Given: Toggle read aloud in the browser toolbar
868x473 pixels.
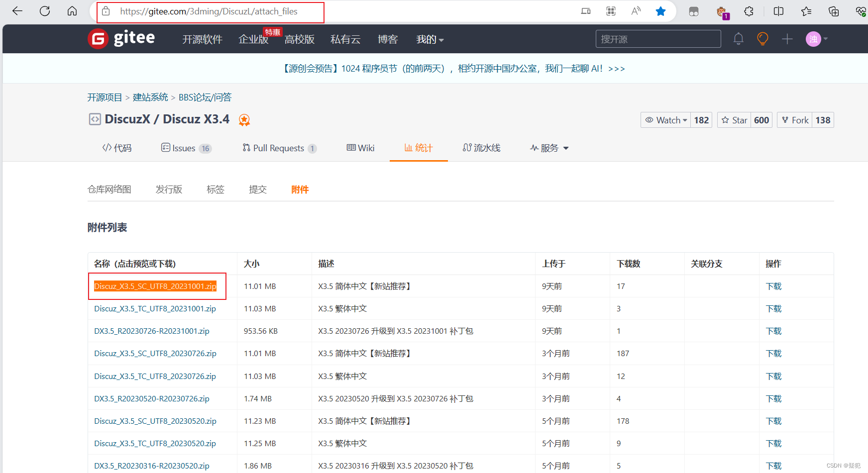Looking at the screenshot, I should point(636,11).
